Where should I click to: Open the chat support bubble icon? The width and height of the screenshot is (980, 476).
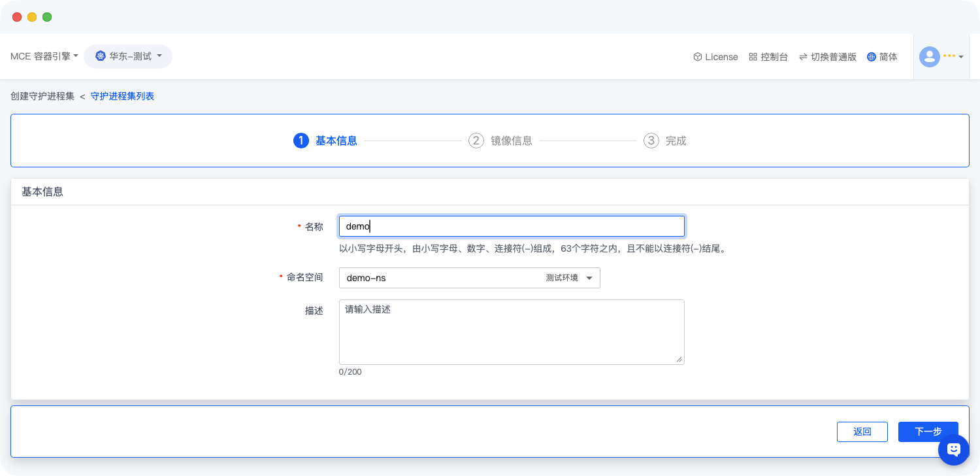[953, 449]
